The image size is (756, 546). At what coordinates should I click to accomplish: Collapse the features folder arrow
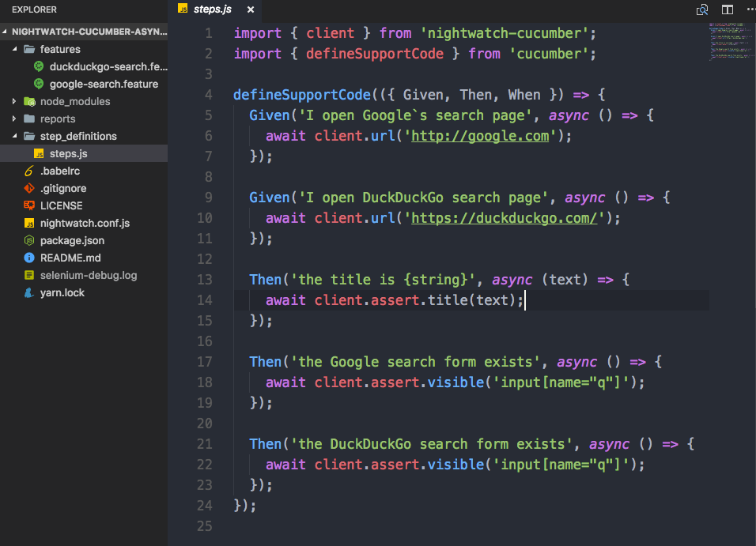(x=14, y=49)
